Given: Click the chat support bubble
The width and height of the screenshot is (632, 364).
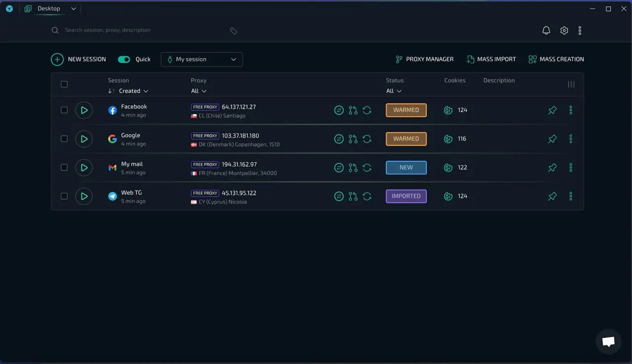Looking at the screenshot, I should pos(608,341).
